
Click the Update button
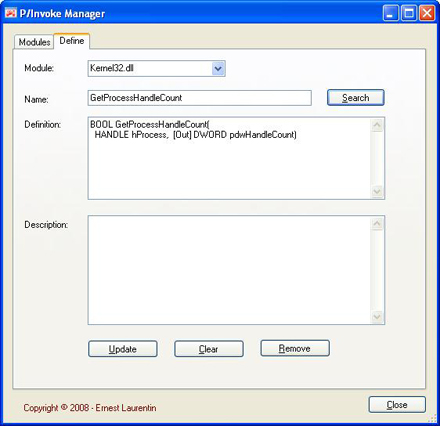pyautogui.click(x=123, y=349)
